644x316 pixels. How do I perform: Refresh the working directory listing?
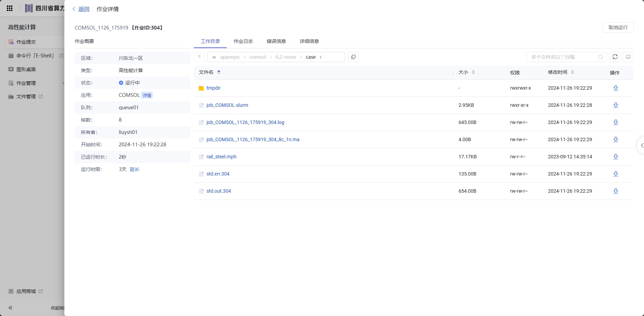pos(615,57)
